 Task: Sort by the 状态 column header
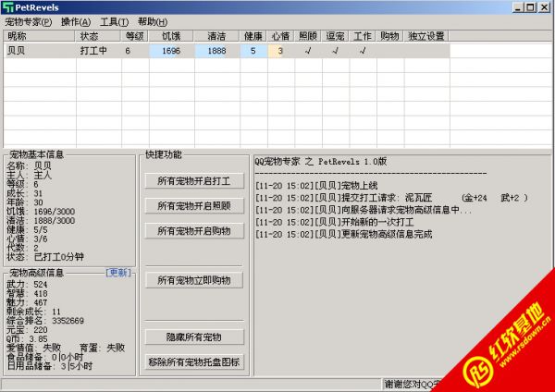click(x=98, y=36)
